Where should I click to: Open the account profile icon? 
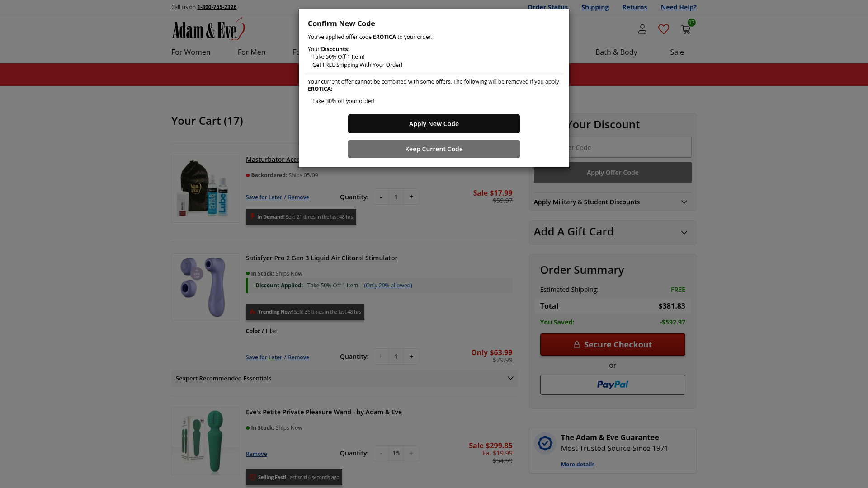[x=642, y=29]
